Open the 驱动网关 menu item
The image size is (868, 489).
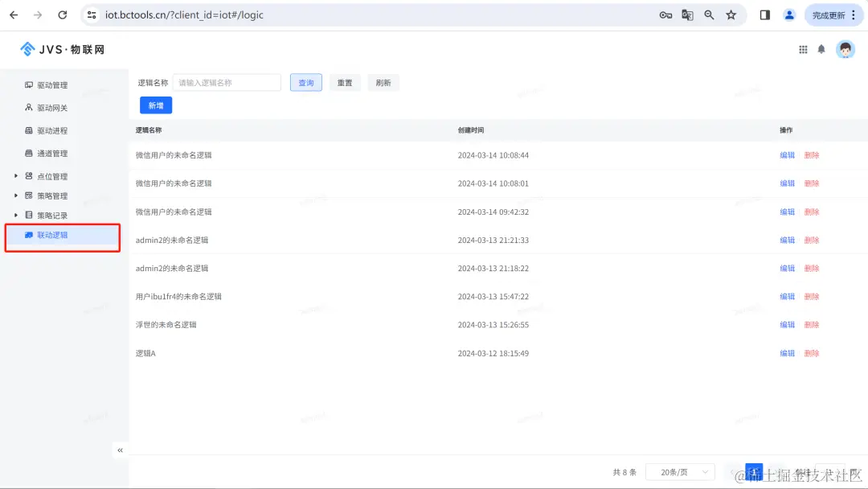(52, 108)
